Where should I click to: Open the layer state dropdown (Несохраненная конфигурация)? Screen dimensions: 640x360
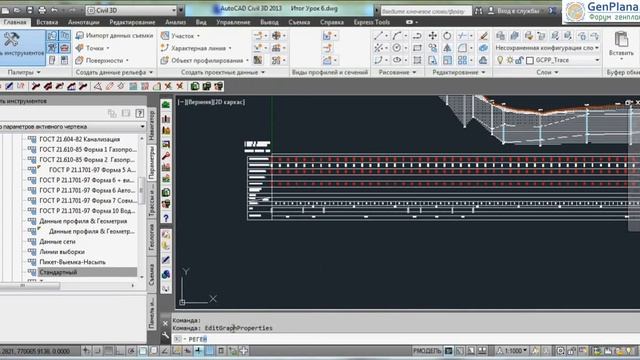click(x=547, y=48)
